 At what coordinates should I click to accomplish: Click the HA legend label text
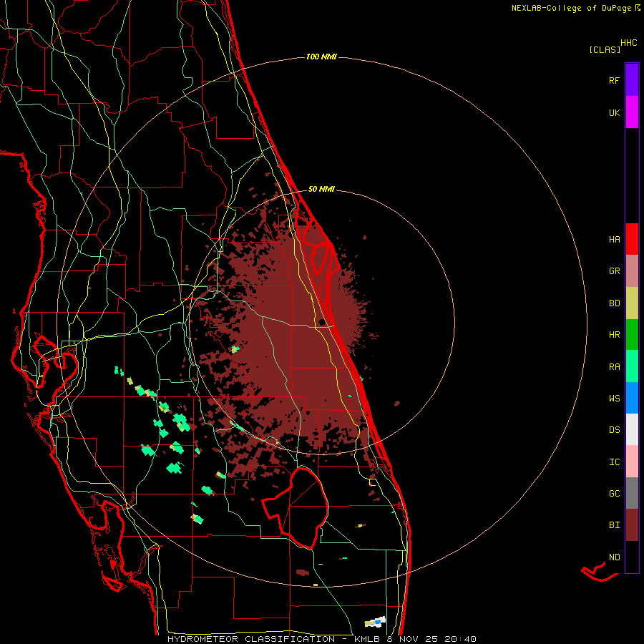coord(614,240)
